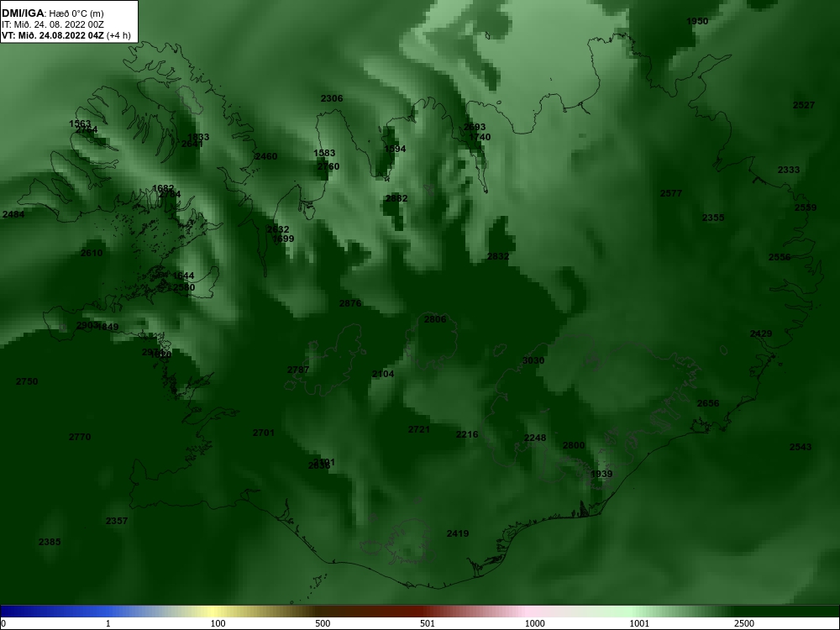Viewport: 840px width, 630px height.
Task: Click the value 2385
Action: pos(50,542)
